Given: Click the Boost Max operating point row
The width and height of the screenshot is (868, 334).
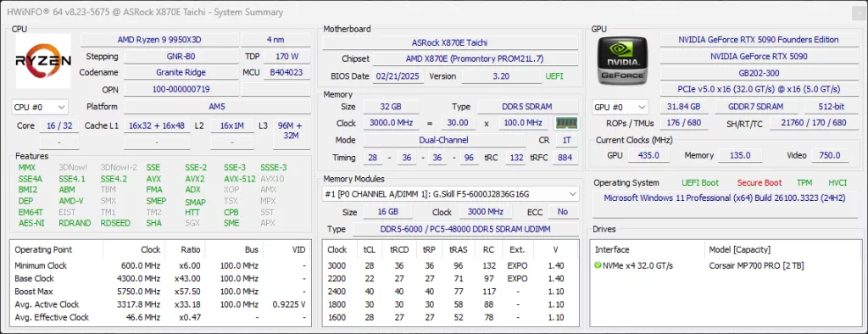Looking at the screenshot, I should pos(160,292).
